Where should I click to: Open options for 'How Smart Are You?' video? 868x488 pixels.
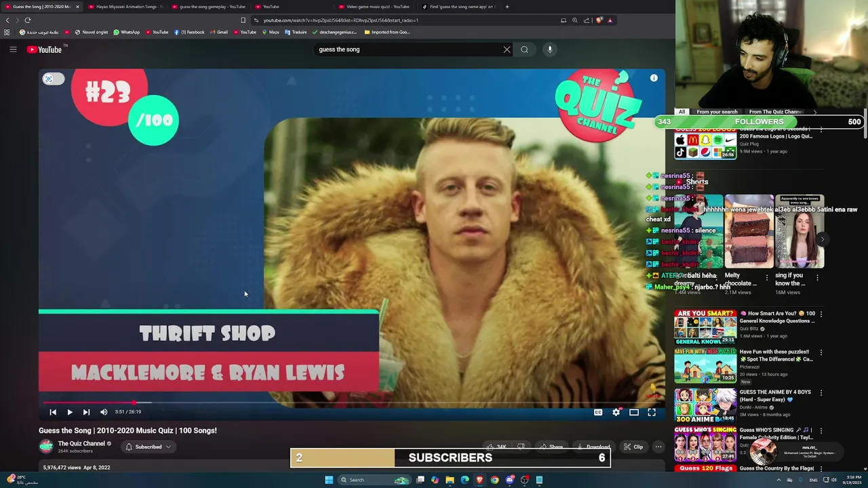point(821,314)
